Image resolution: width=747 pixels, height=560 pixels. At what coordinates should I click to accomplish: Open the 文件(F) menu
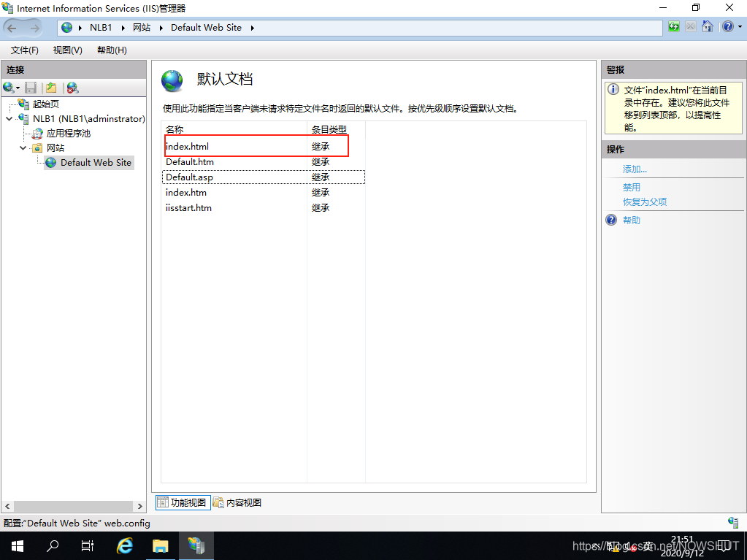tap(25, 50)
